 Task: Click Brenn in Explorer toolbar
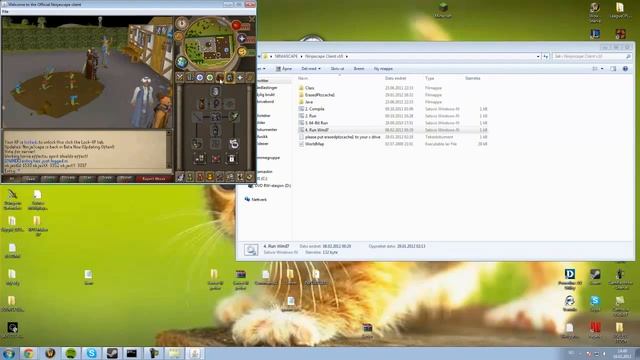coord(359,69)
